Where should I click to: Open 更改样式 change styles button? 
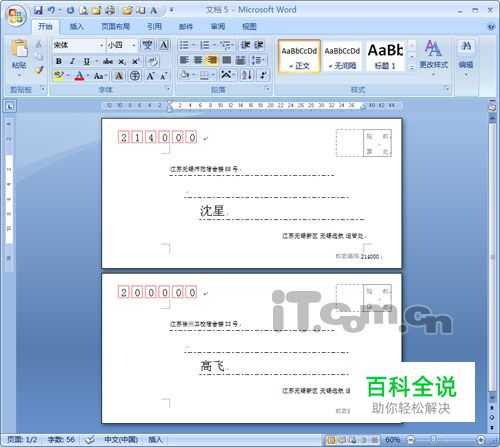pyautogui.click(x=433, y=57)
